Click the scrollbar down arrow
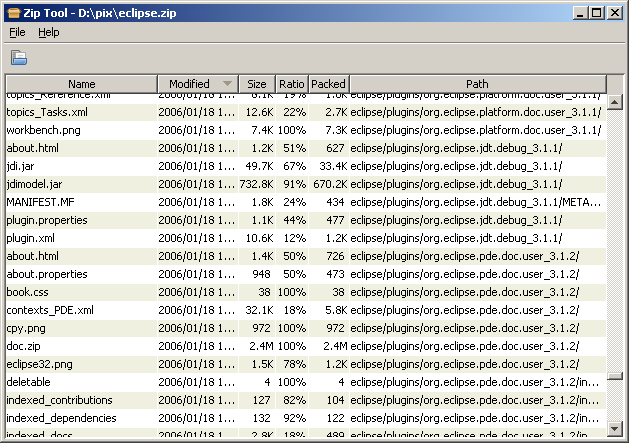629x443 pixels. pyautogui.click(x=615, y=429)
